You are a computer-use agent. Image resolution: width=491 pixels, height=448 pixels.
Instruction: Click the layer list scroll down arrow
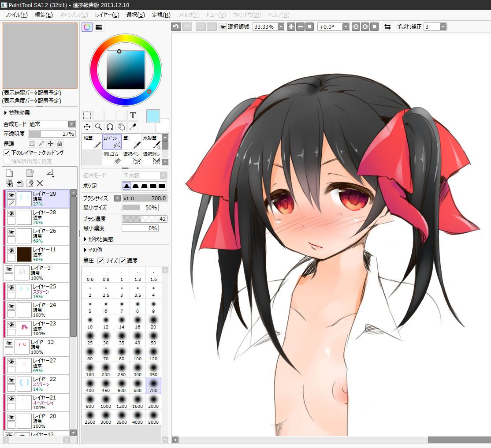click(73, 433)
